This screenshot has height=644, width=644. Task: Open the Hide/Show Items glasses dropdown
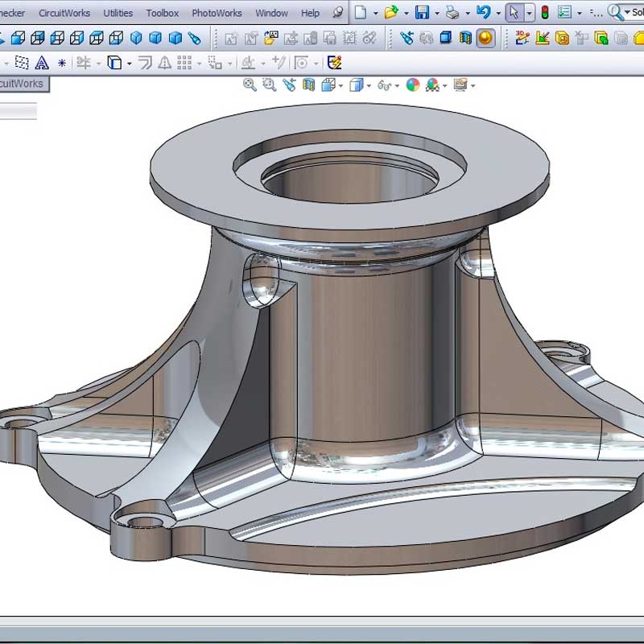coord(388,85)
